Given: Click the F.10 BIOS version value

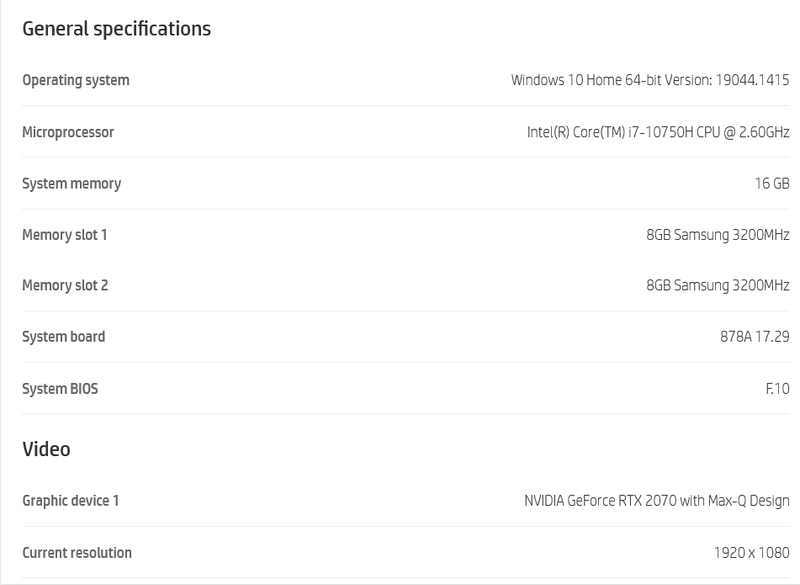Looking at the screenshot, I should click(777, 389).
